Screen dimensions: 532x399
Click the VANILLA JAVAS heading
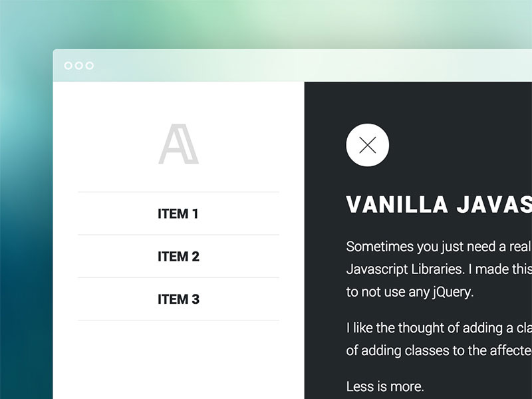click(x=439, y=205)
